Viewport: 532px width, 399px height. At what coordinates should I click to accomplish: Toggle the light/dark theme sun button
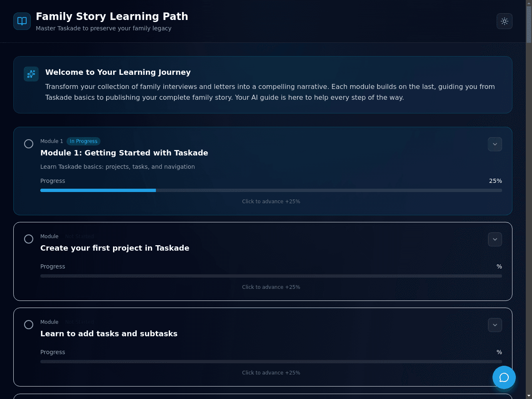tap(505, 21)
